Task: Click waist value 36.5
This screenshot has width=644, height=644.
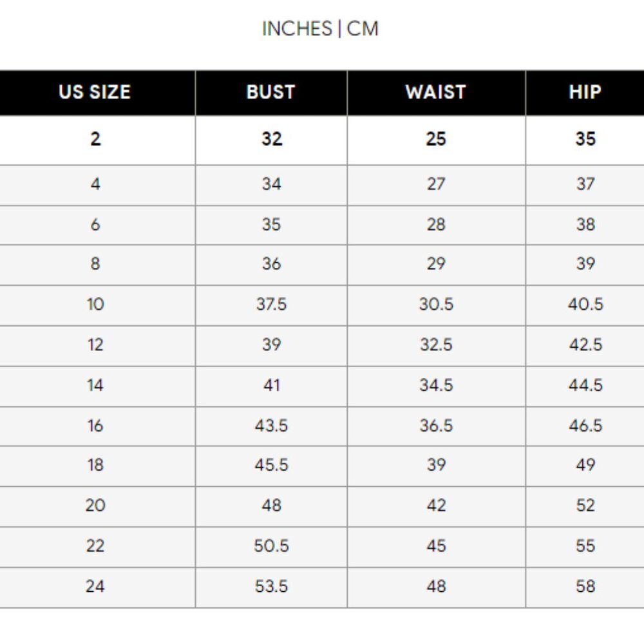Action: tap(436, 426)
